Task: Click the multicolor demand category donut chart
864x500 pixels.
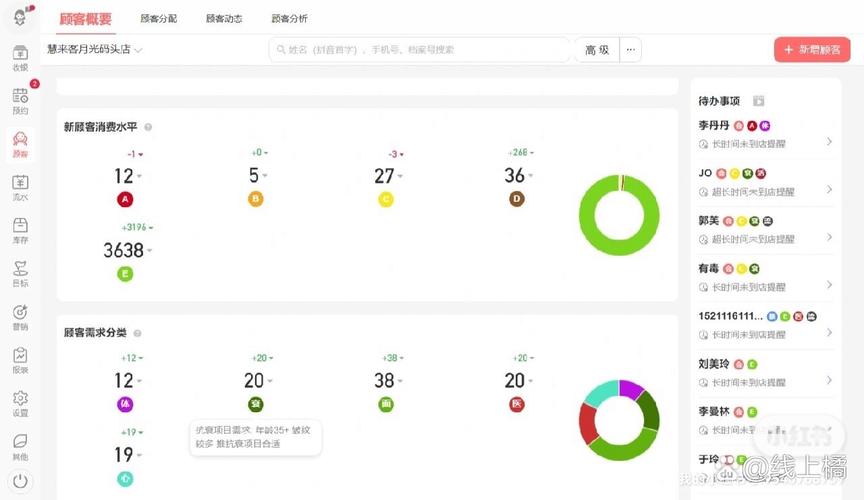Action: 619,420
